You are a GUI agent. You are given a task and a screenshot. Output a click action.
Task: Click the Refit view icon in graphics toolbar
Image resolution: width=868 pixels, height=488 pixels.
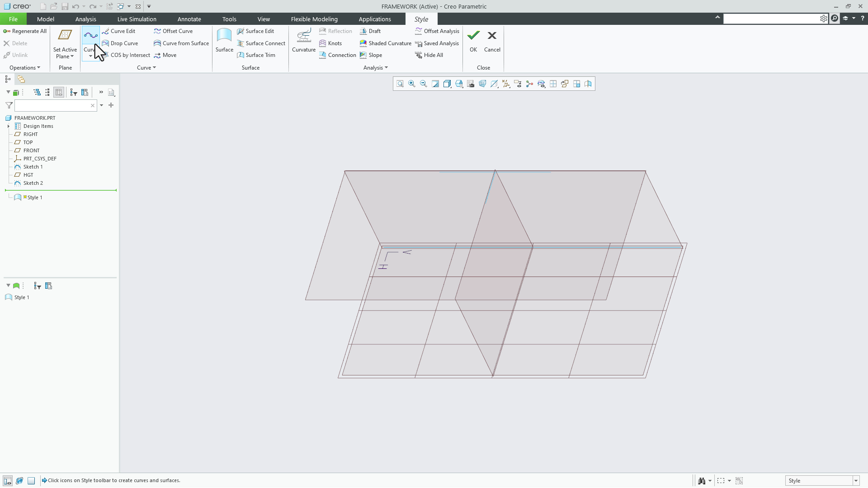(x=400, y=84)
